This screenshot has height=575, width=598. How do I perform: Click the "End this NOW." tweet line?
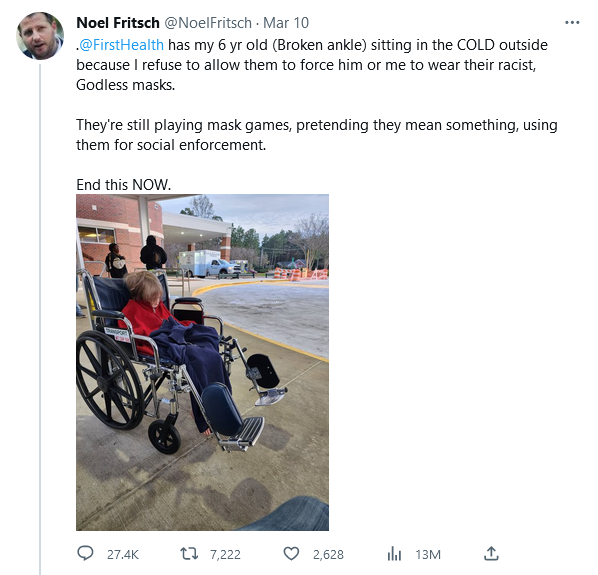click(124, 185)
